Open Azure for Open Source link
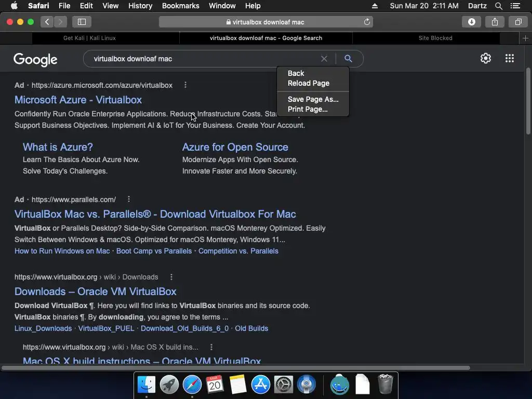The height and width of the screenshot is (399, 532). (235, 147)
